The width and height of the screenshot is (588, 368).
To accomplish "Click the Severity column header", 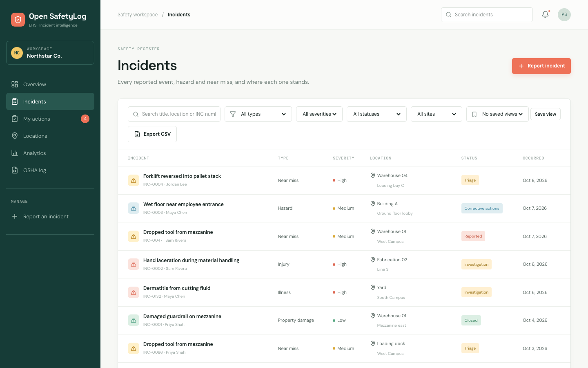I will [343, 158].
